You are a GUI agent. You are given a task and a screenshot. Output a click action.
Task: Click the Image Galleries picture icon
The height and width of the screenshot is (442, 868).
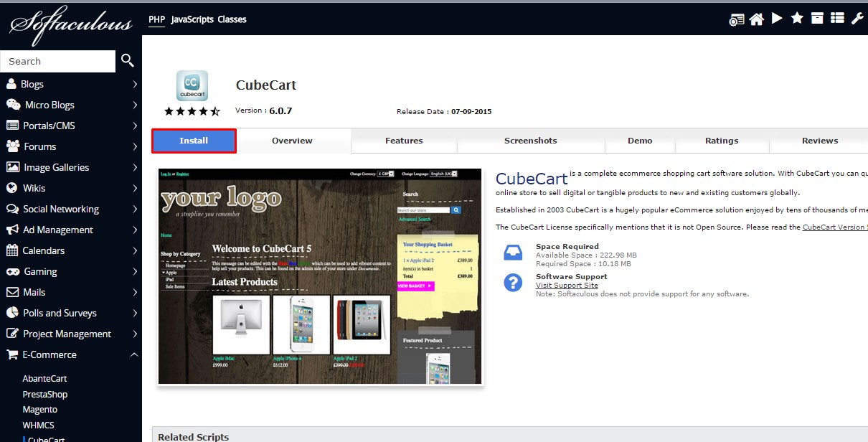pos(12,167)
